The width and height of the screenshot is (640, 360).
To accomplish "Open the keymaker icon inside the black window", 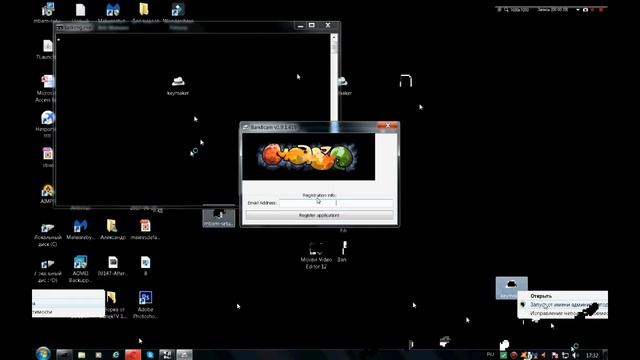I will [x=178, y=85].
